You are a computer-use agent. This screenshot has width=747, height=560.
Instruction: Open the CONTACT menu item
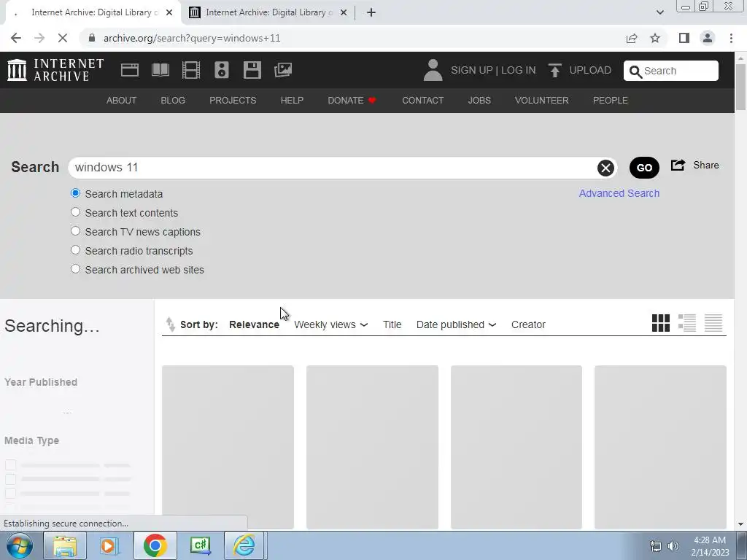click(x=422, y=101)
